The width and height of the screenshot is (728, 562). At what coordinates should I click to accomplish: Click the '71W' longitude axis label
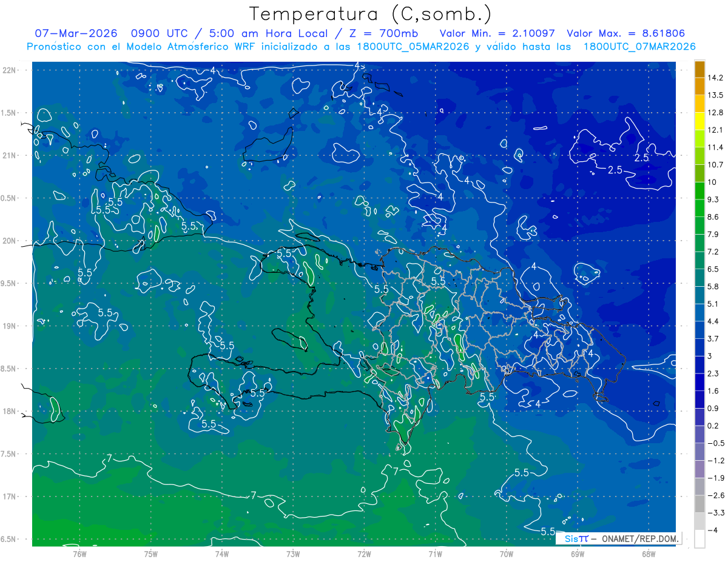coord(435,554)
